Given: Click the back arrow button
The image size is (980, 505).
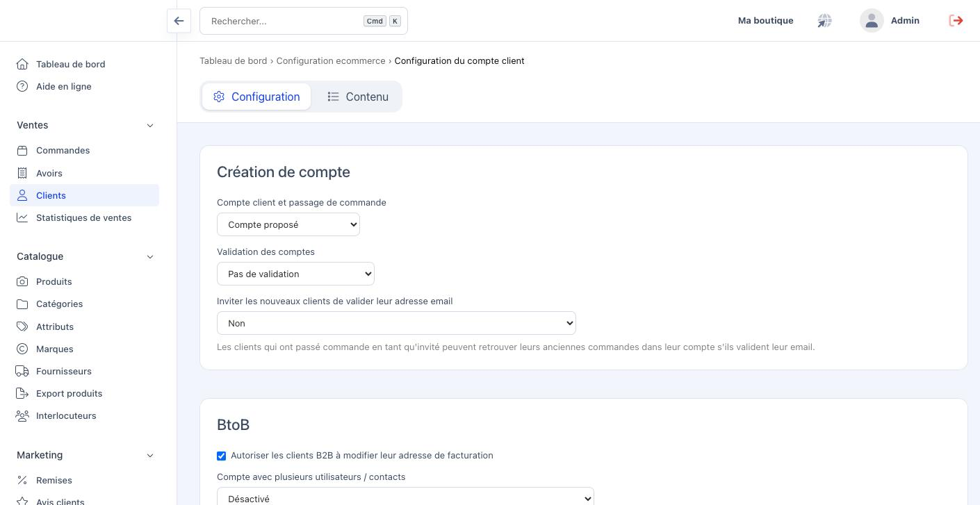Looking at the screenshot, I should pos(179,21).
